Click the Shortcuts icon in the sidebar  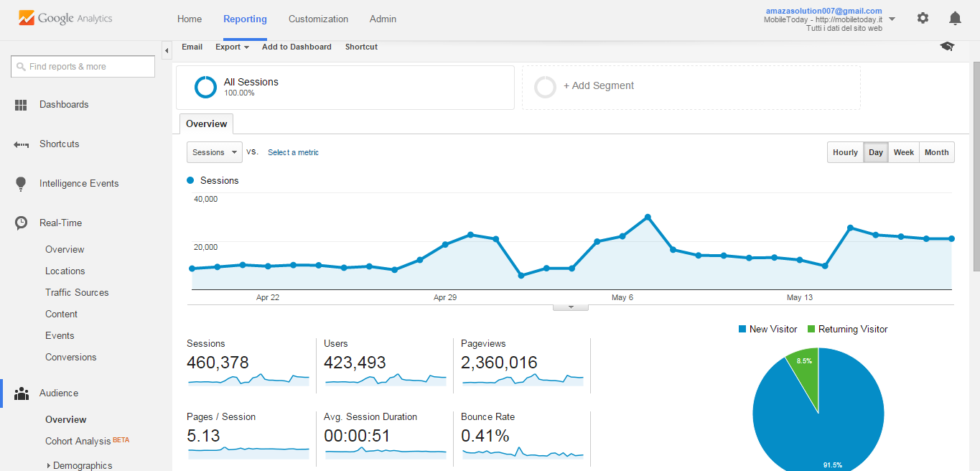[21, 144]
